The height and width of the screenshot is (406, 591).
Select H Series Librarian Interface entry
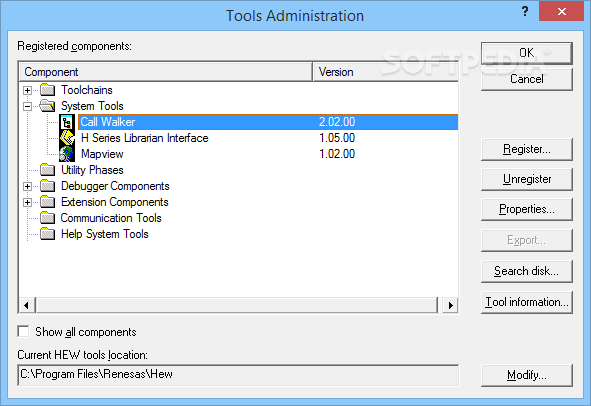[x=145, y=138]
